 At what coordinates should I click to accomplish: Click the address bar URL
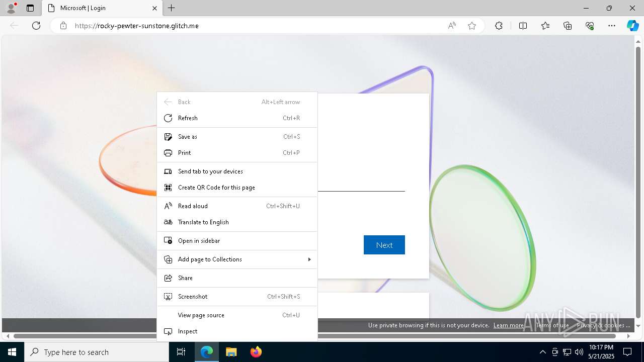point(137,26)
